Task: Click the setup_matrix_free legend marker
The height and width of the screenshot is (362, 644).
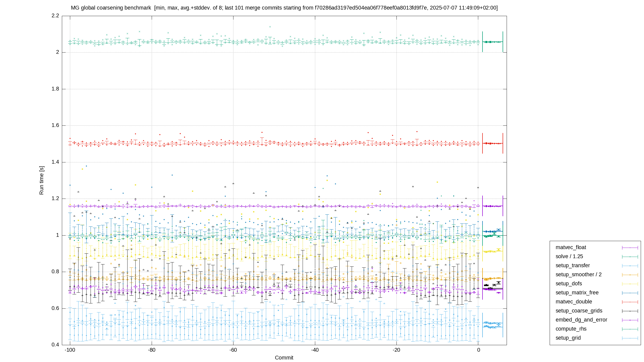Action: tap(630, 293)
